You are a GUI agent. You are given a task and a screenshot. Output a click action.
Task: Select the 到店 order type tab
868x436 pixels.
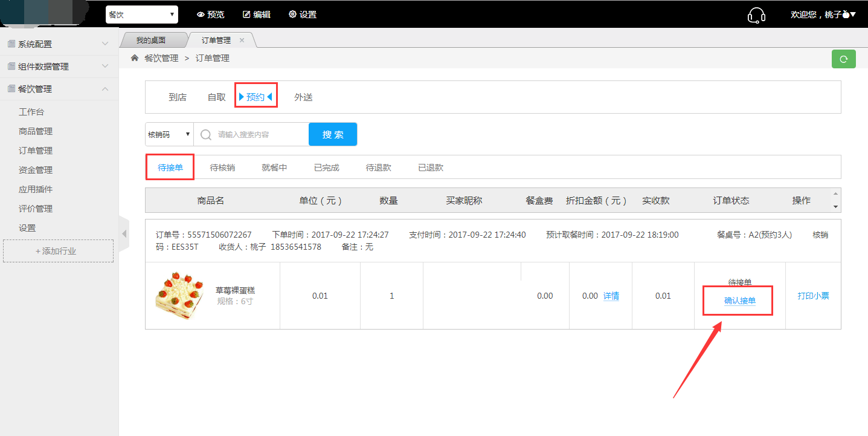[178, 97]
